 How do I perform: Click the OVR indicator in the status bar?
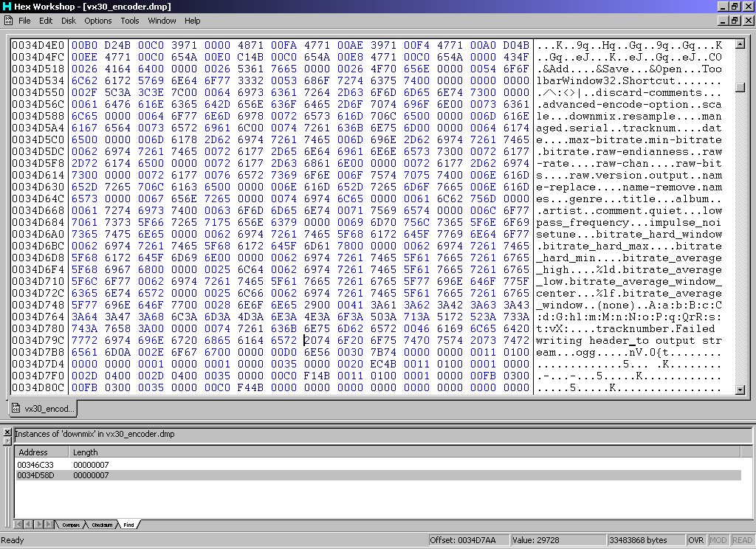click(695, 540)
